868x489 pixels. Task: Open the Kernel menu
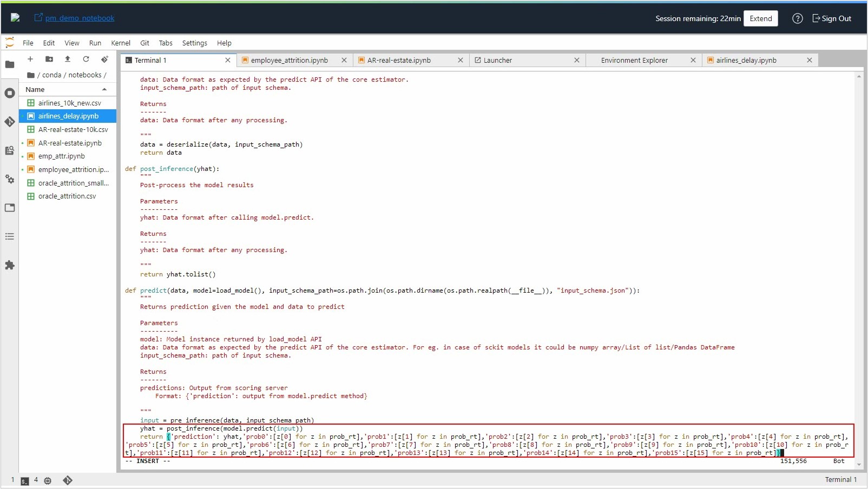coord(121,43)
